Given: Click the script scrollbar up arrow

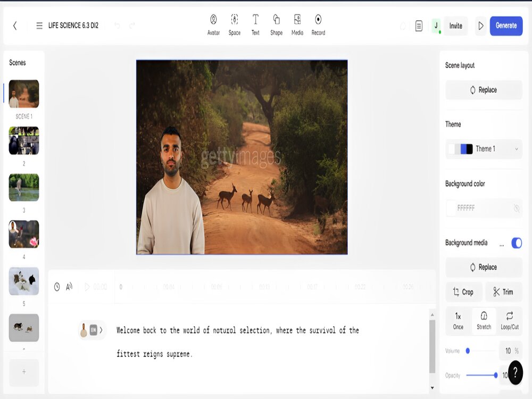Looking at the screenshot, I should (432, 315).
